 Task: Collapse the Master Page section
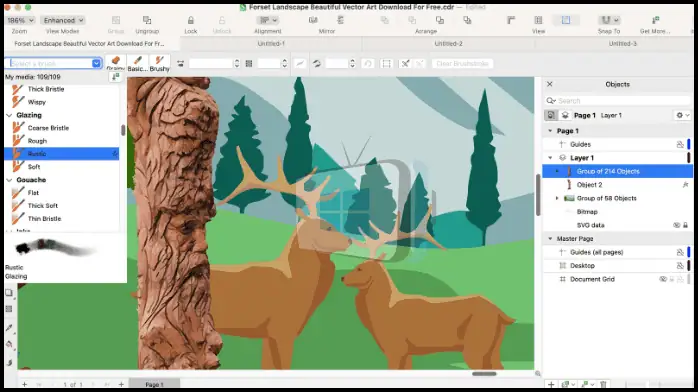pyautogui.click(x=550, y=239)
